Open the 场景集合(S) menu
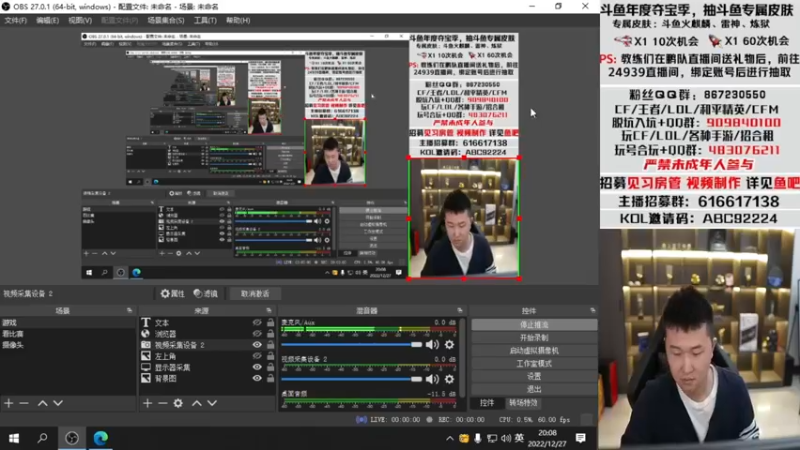 click(x=166, y=20)
